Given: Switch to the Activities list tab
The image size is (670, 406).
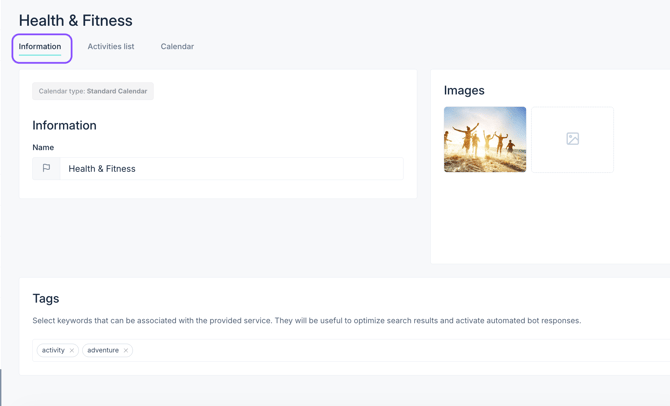Looking at the screenshot, I should pyautogui.click(x=111, y=47).
